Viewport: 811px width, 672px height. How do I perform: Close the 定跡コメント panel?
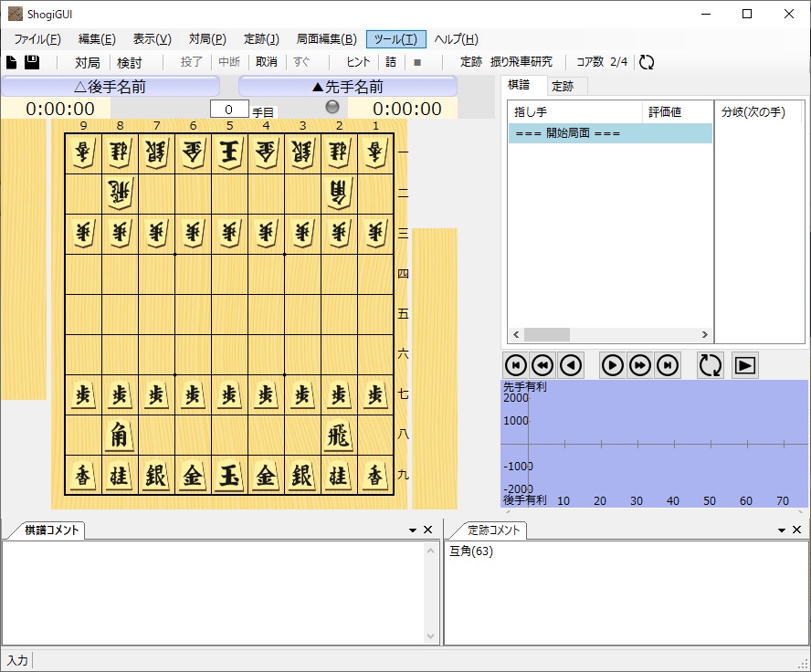[x=796, y=530]
